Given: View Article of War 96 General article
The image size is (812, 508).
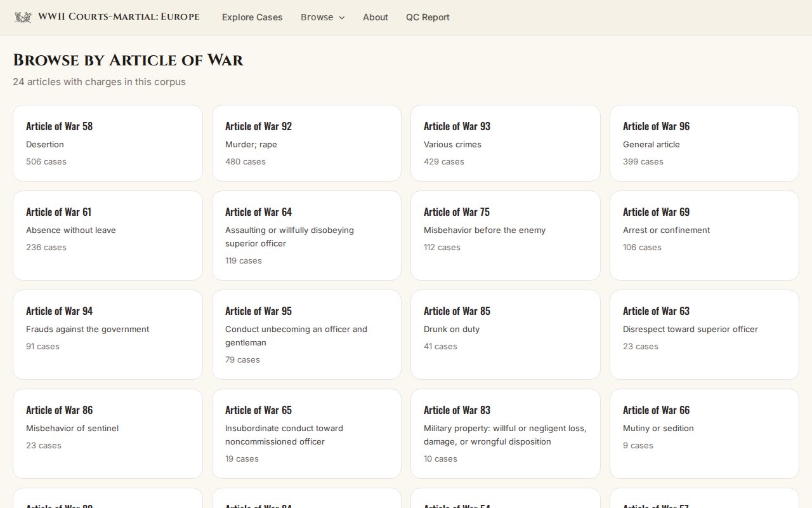Looking at the screenshot, I should (704, 143).
